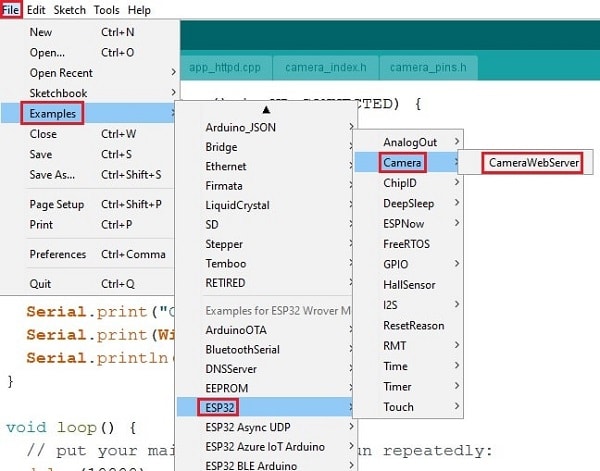Select ESP32 examples entry
Image resolution: width=600 pixels, height=471 pixels.
[x=266, y=407]
